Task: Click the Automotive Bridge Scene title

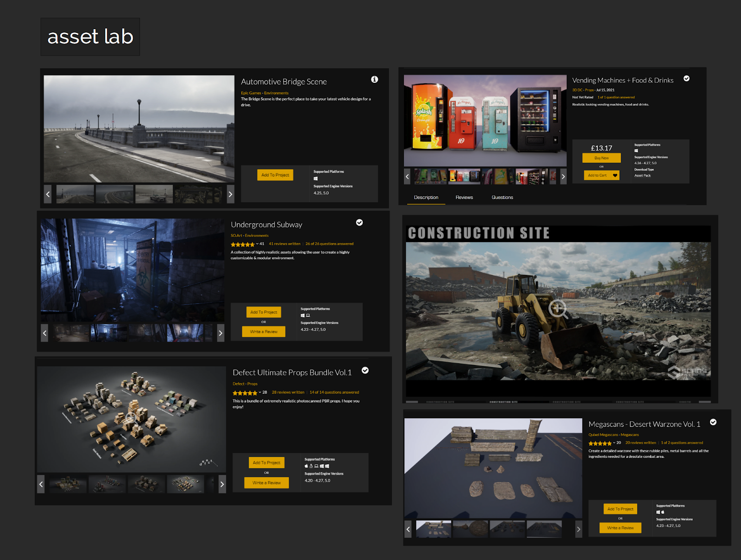Action: click(284, 82)
